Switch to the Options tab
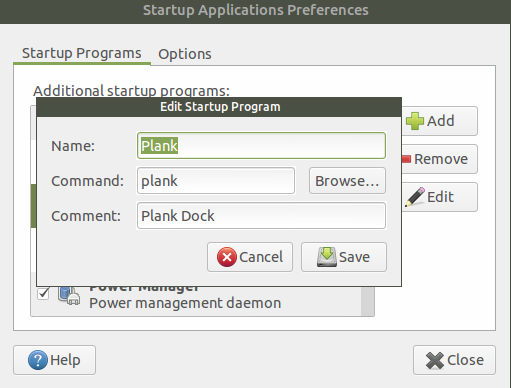The image size is (511, 388). (x=185, y=54)
